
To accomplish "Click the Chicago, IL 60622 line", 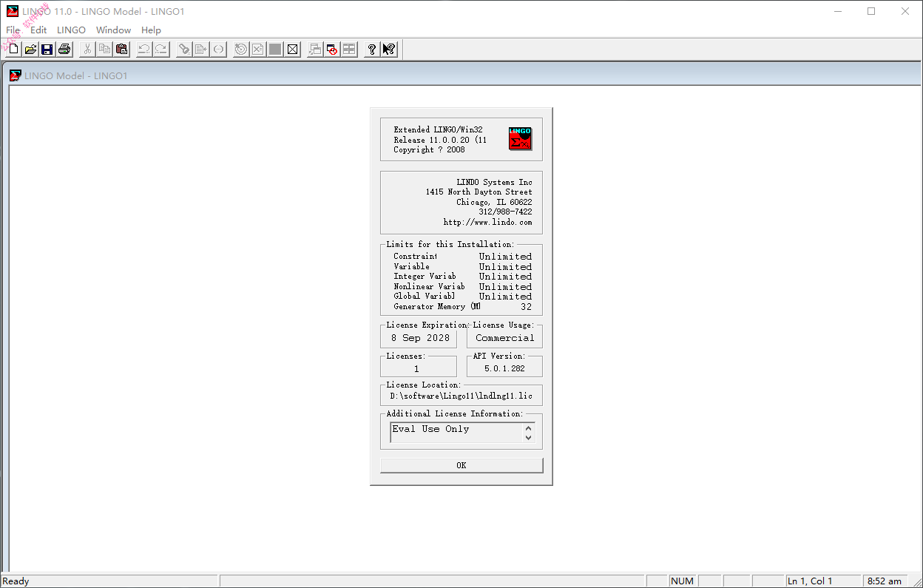I will click(494, 202).
